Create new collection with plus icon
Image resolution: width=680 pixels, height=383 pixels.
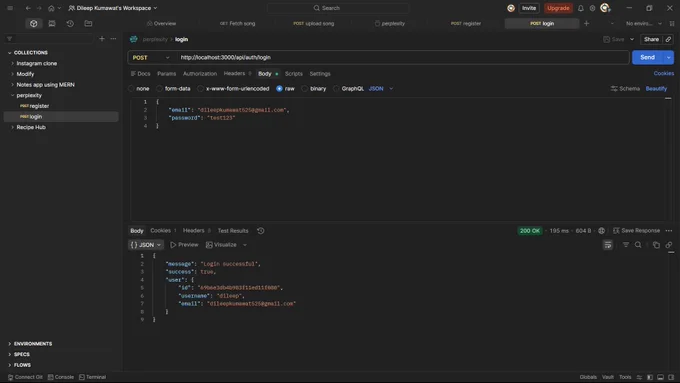[x=101, y=39]
